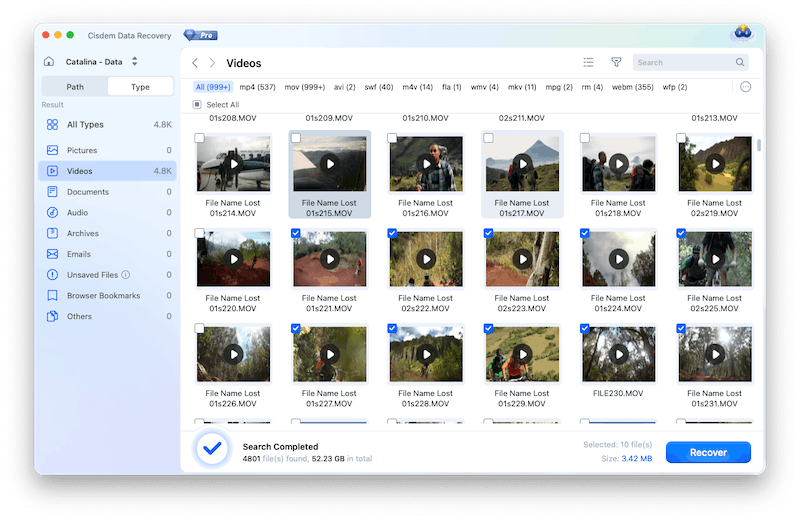Image resolution: width=800 pixels, height=520 pixels.
Task: Filter by wmv (4) format
Action: pos(484,87)
